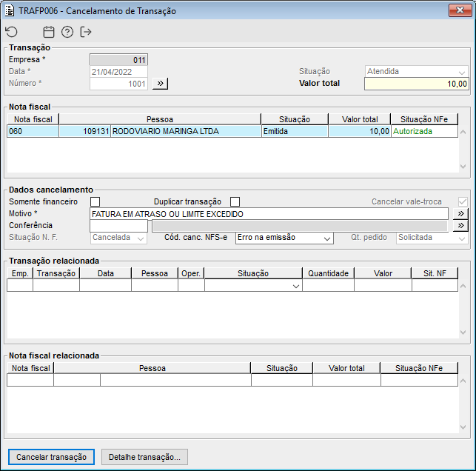Click Emp. column header
The image size is (476, 471).
coord(20,273)
